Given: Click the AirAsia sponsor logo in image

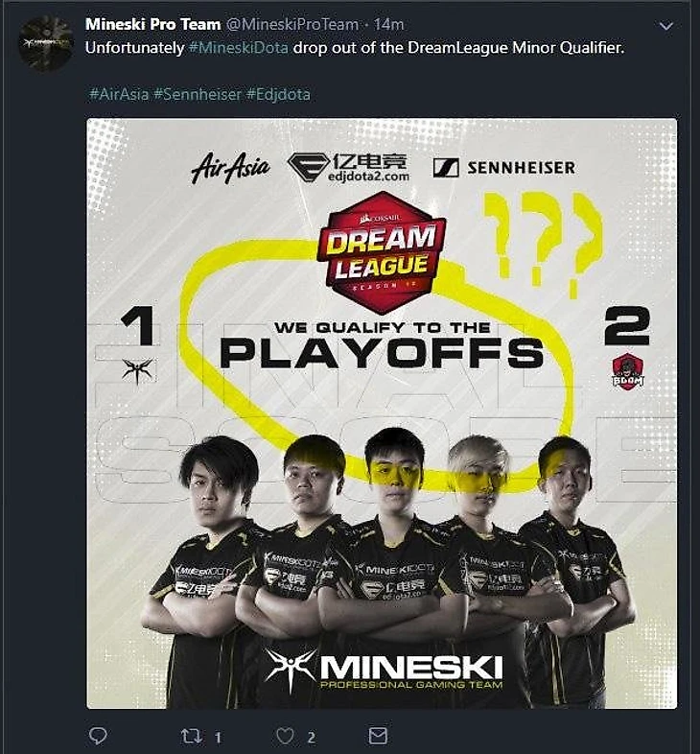Looking at the screenshot, I should pyautogui.click(x=230, y=168).
